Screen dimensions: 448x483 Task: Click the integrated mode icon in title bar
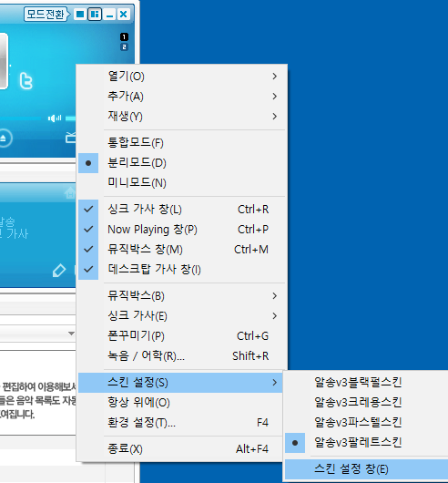80,15
